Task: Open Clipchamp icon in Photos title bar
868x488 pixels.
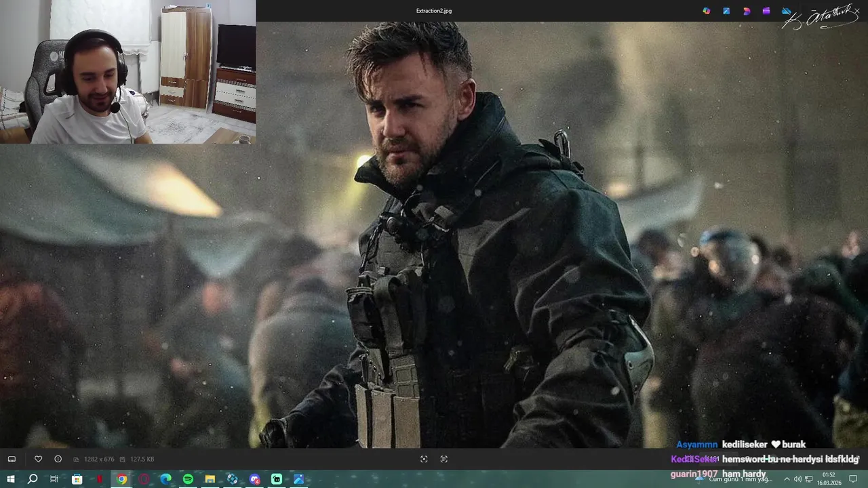Action: [766, 11]
